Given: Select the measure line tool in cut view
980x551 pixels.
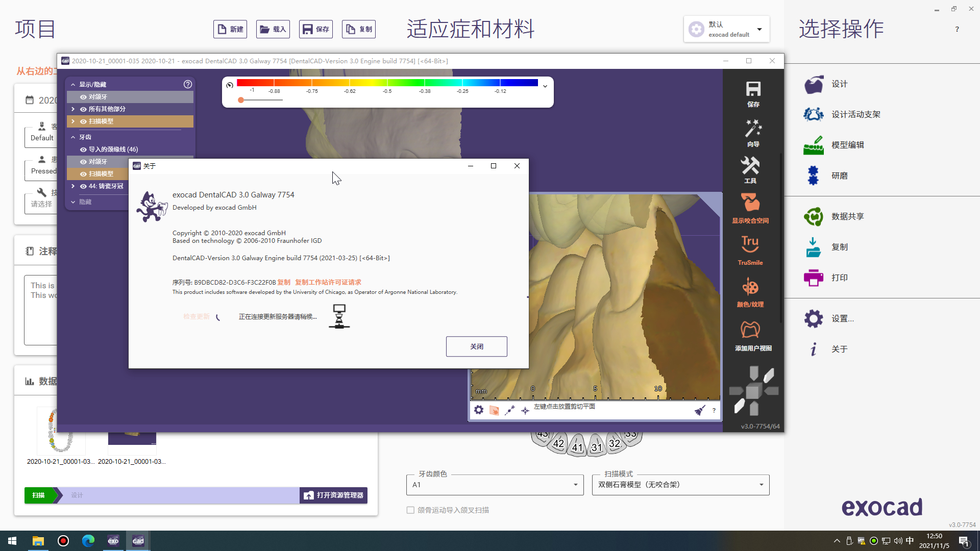Looking at the screenshot, I should [509, 410].
